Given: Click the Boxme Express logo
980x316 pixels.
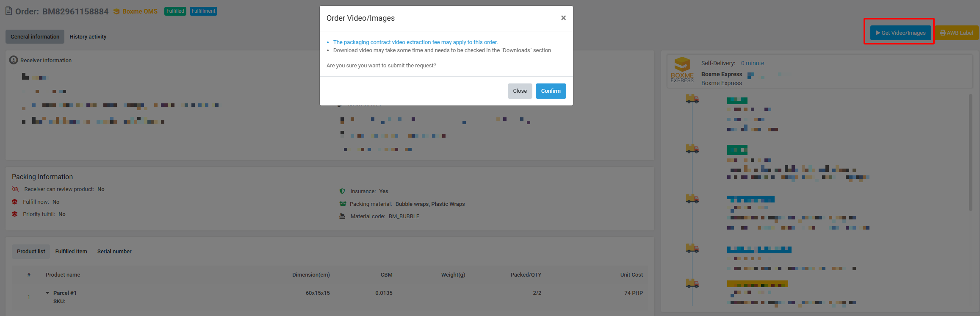Looking at the screenshot, I should tap(682, 70).
